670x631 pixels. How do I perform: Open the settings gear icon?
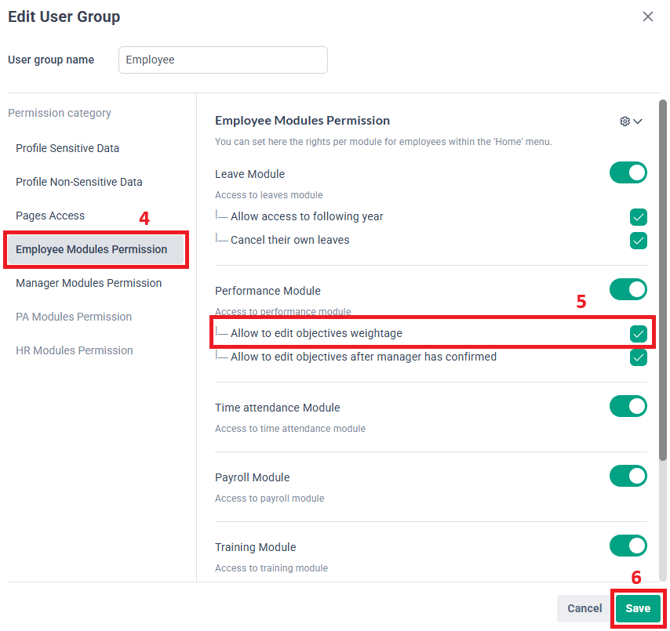(624, 121)
